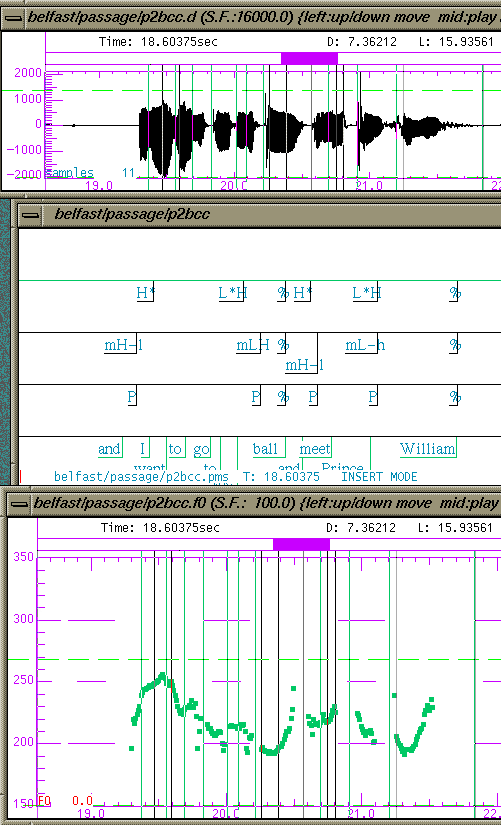The height and width of the screenshot is (825, 501).
Task: Click the magenta scroll thumb above the F0 plot
Action: 301,545
